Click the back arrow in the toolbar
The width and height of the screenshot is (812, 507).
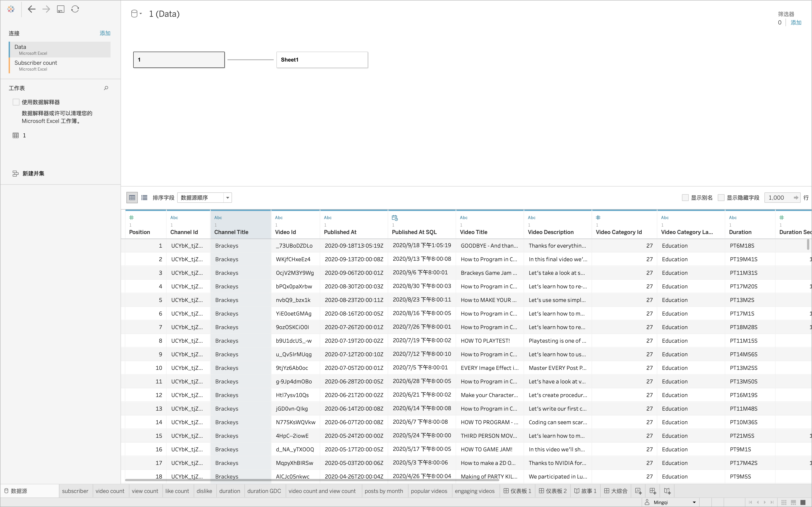[31, 9]
